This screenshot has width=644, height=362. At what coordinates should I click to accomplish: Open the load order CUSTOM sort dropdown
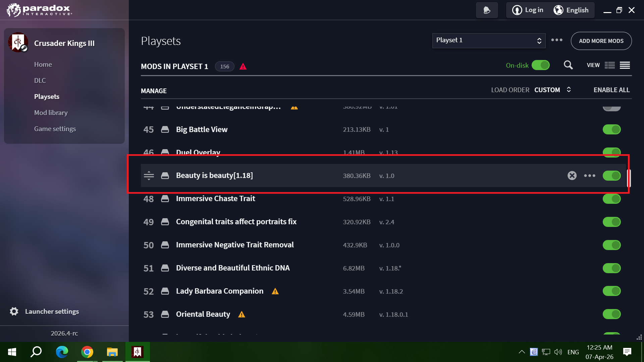552,90
